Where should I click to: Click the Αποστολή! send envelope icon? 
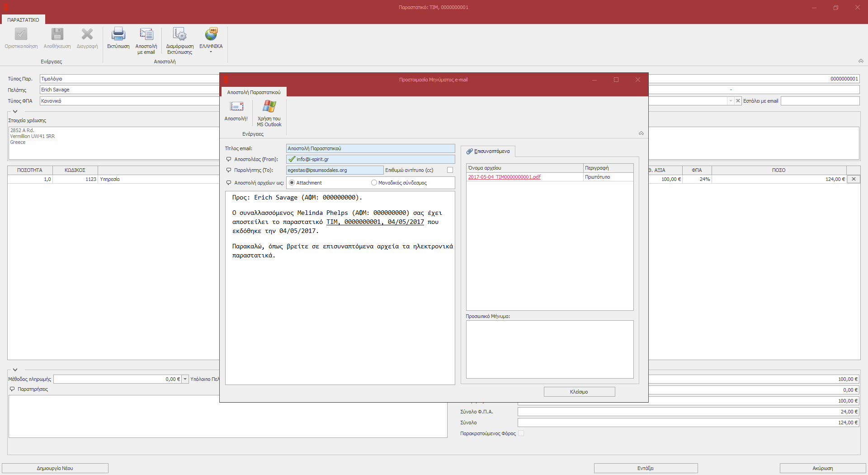236,107
